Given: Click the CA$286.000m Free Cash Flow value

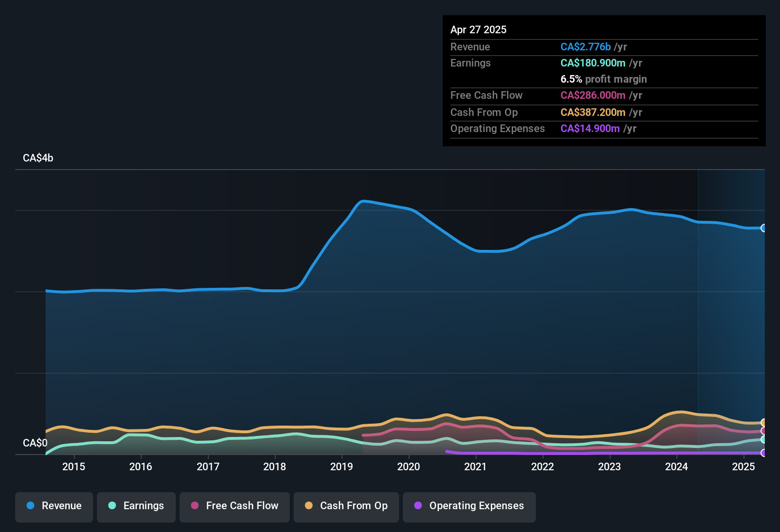Looking at the screenshot, I should (593, 95).
